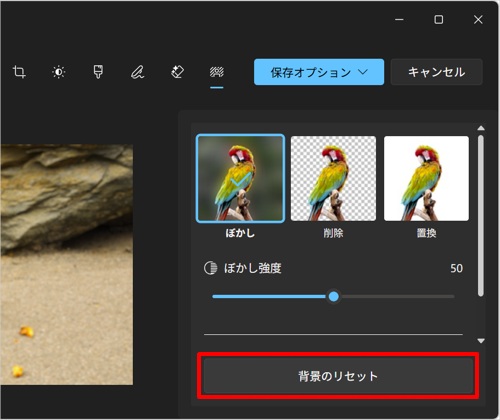This screenshot has height=420, width=500.
Task: Click the panel scroll down arrow
Action: point(481,341)
